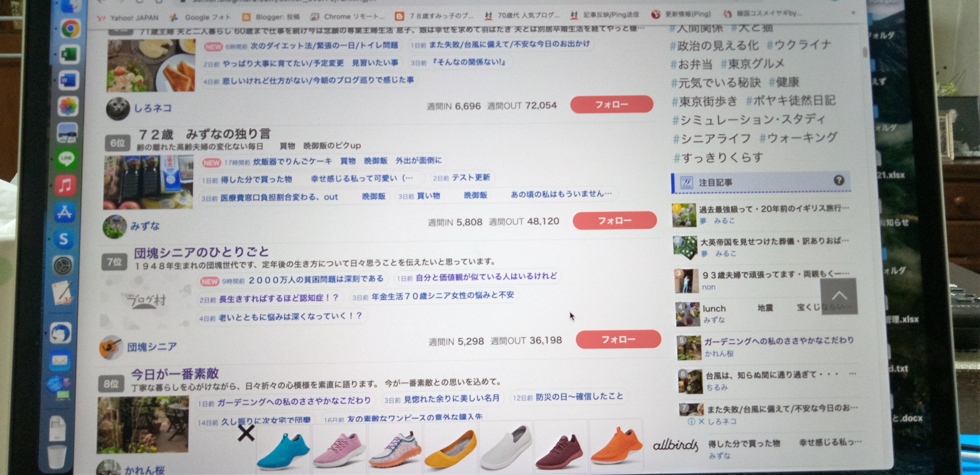Open 団塊シニア guitar avatar
Screen dimensions: 980x475
point(111,347)
